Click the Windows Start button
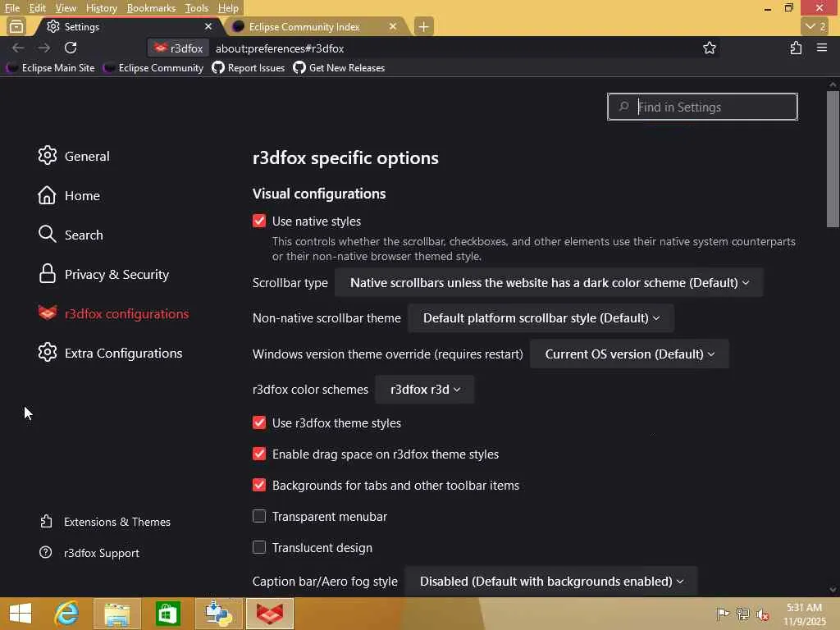Screen dimensions: 840x630 [x=21, y=614]
